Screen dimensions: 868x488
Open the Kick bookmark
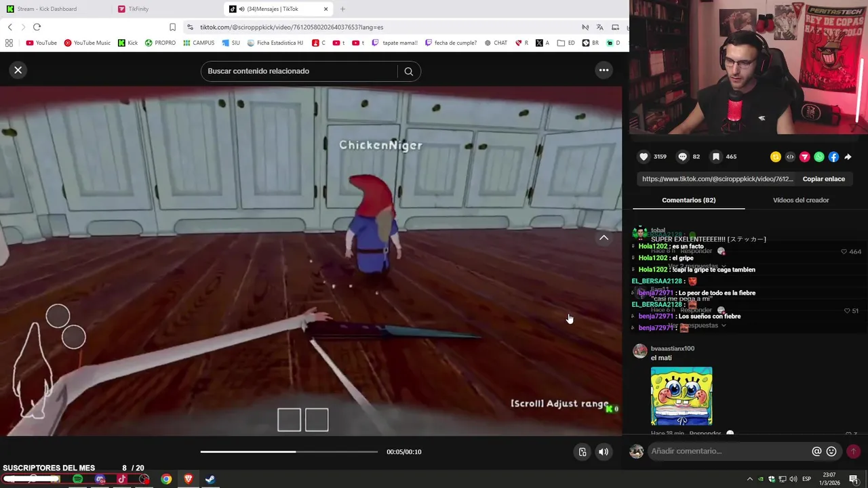click(127, 43)
